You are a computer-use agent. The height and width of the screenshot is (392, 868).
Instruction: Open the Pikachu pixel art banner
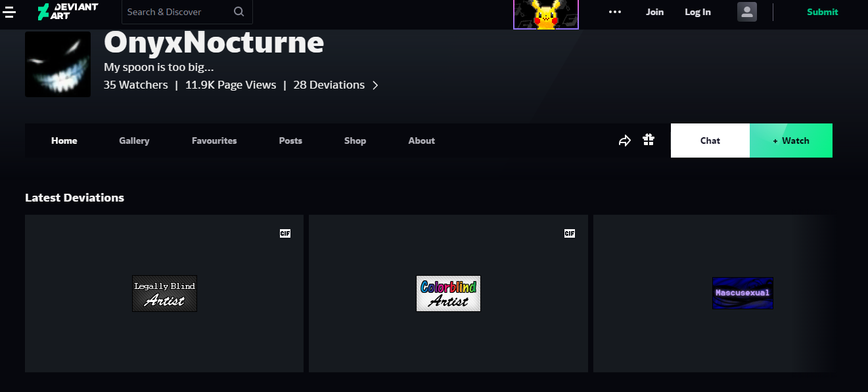click(546, 14)
